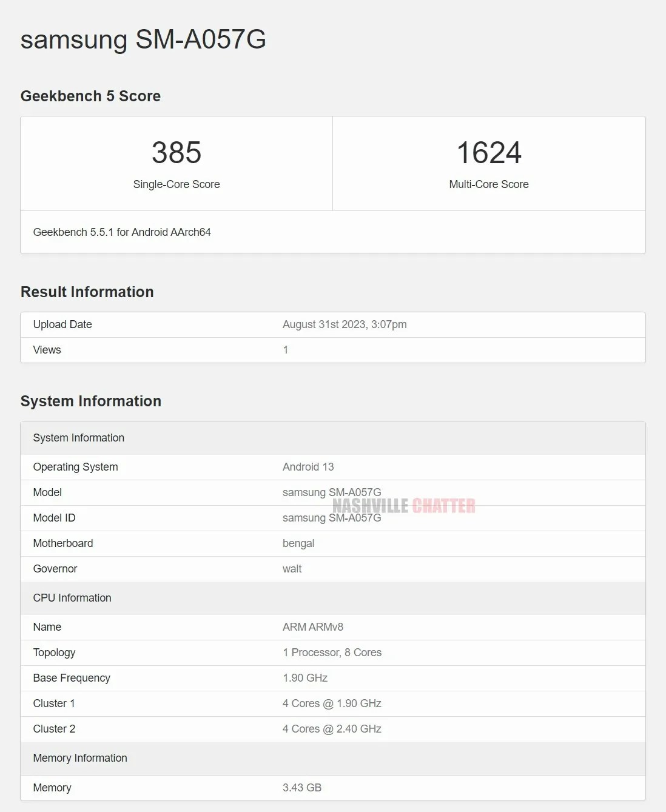The image size is (666, 812).
Task: Click the single-core score value 385
Action: 177,152
